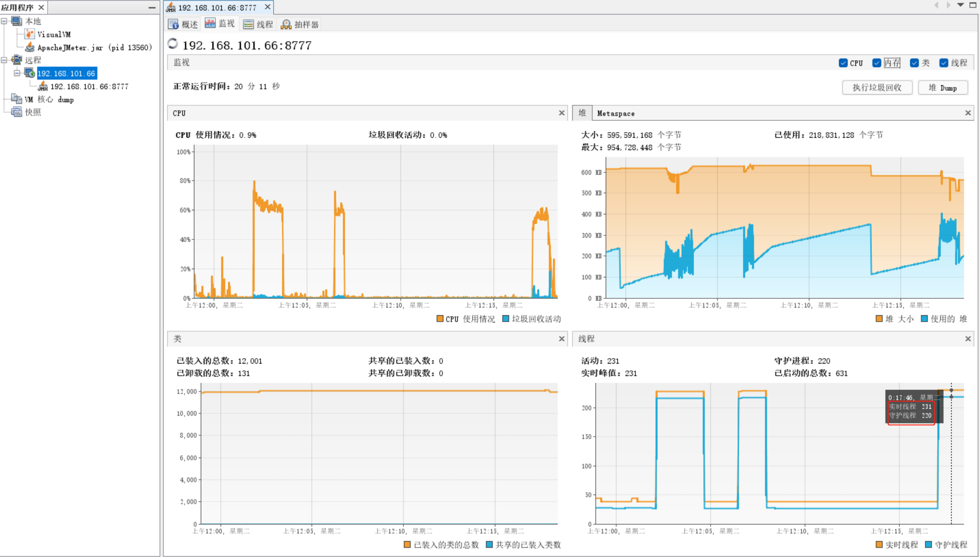Click the 垃圾回收活动 blue legend swatch
The image size is (980, 557).
(x=505, y=318)
